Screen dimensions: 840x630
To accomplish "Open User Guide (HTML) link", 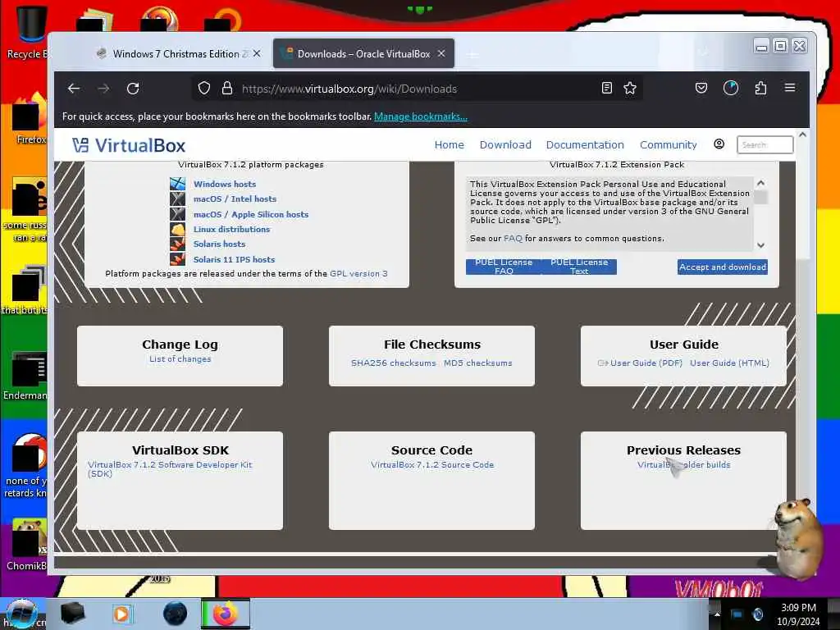I will tap(729, 363).
